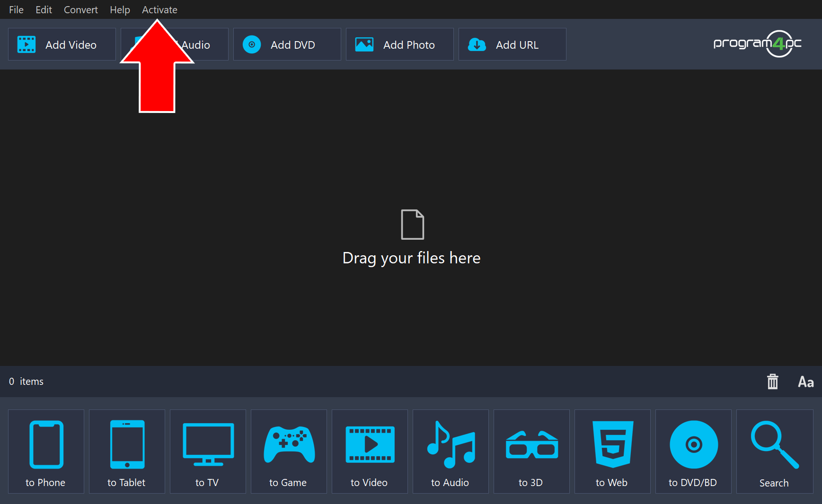Click the 0 items status text
Image resolution: width=822 pixels, height=504 pixels.
(26, 382)
